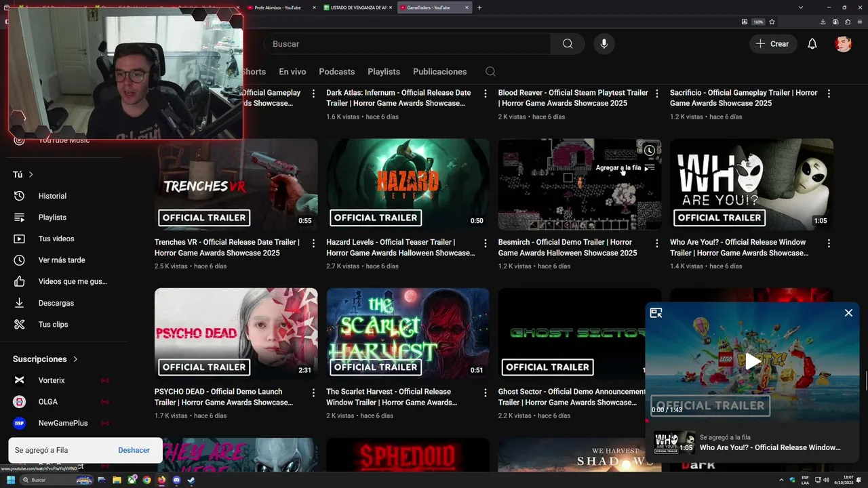Open options menu for The Scarlet Harvest video
Screen dimensions: 868x488
point(485,392)
